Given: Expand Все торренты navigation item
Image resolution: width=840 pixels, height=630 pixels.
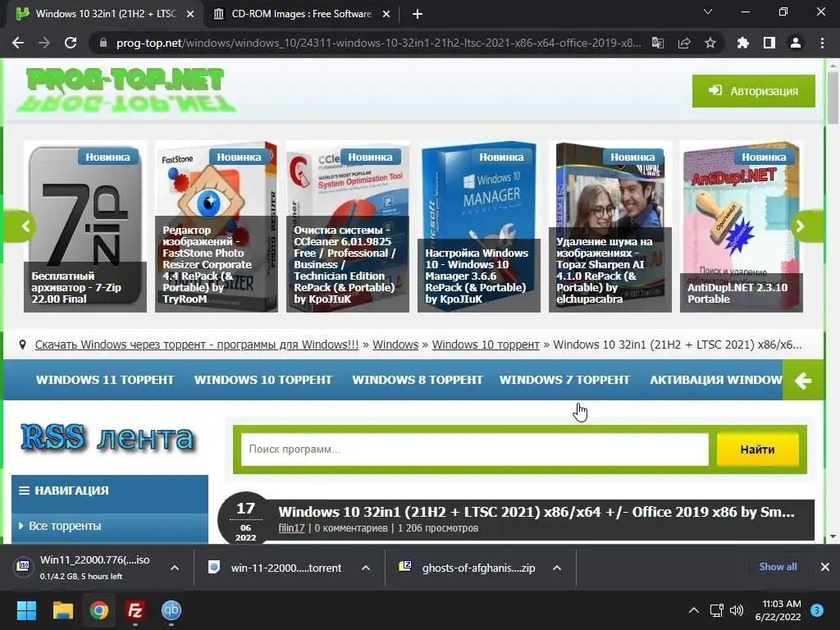Looking at the screenshot, I should 110,526.
